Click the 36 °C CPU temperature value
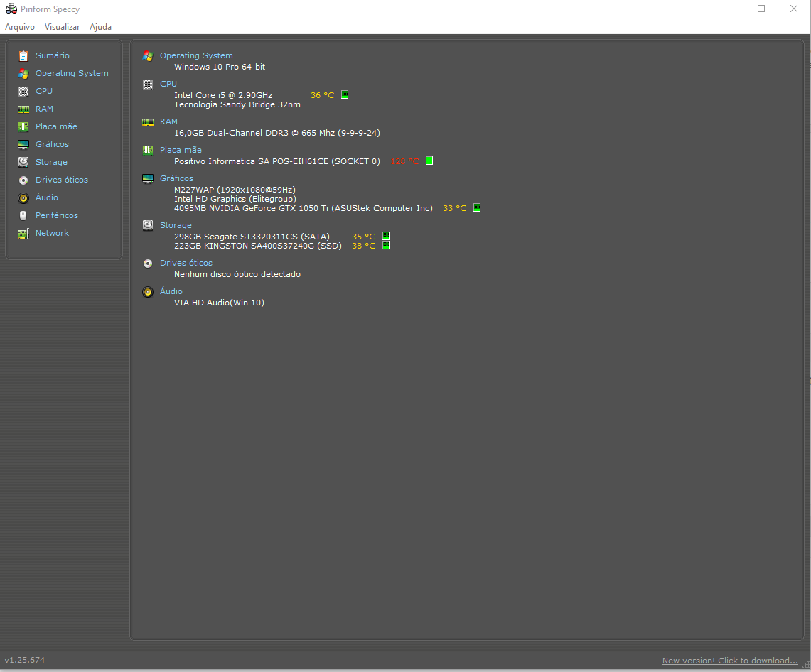 point(322,95)
